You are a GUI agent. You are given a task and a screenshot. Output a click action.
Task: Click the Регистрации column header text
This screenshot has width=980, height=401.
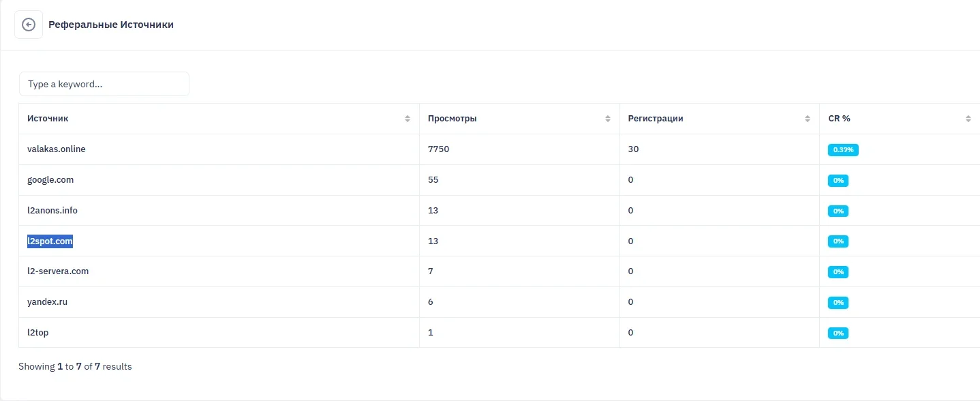[x=655, y=119]
